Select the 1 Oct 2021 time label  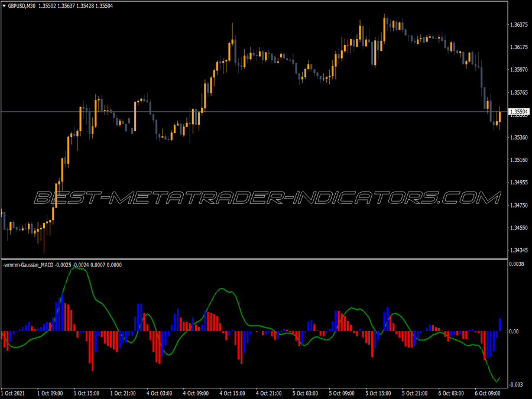[x=13, y=393]
